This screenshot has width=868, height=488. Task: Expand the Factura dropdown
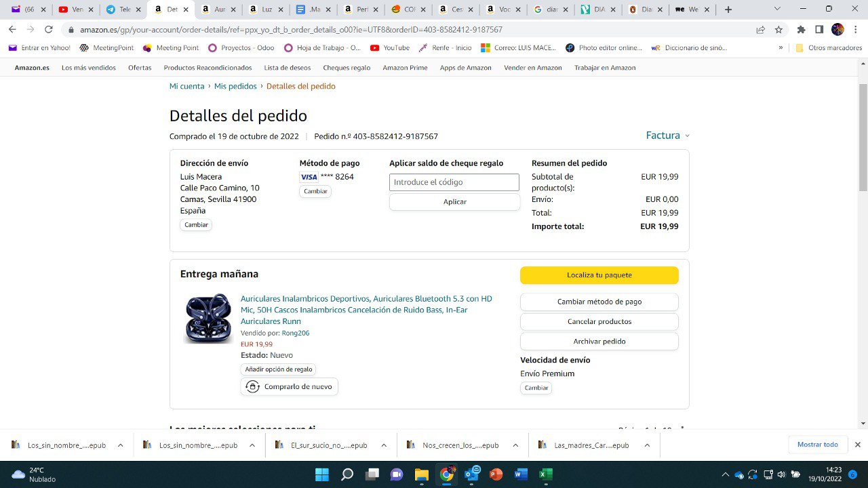point(668,136)
